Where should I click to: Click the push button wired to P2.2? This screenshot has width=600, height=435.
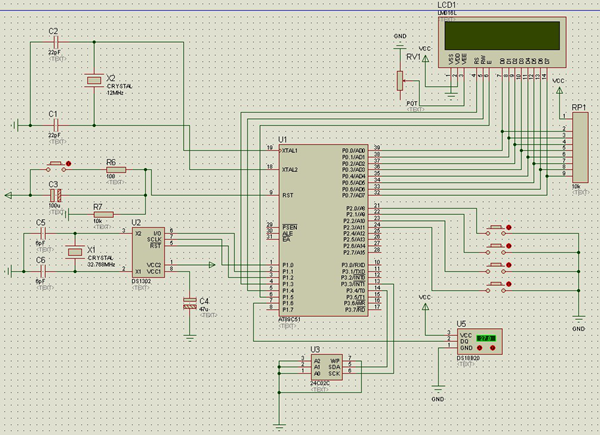pos(496,268)
